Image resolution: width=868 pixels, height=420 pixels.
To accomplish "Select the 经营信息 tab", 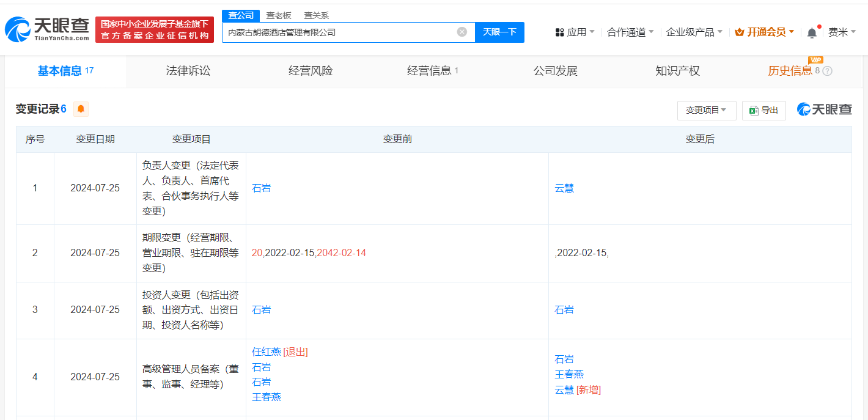I will (433, 71).
